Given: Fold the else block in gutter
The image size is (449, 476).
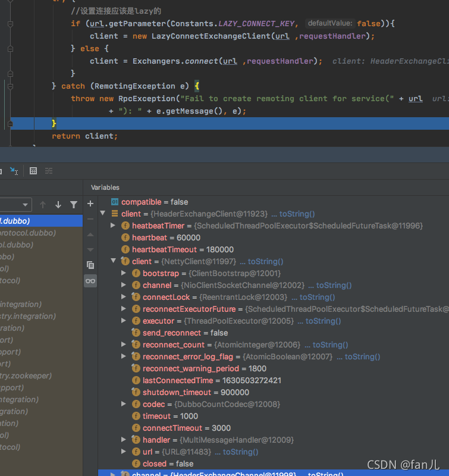Looking at the screenshot, I should click(10, 49).
